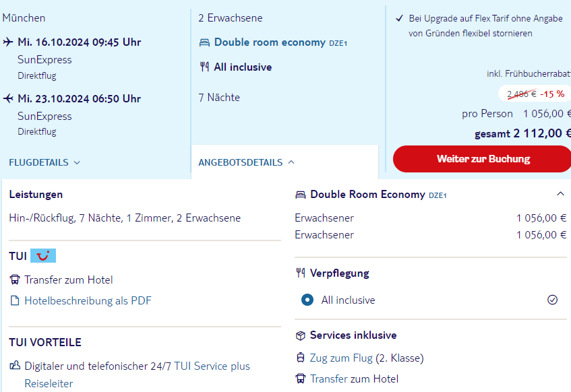Click the bus icon beside Transfer zum Hotel under TUI

tap(15, 280)
